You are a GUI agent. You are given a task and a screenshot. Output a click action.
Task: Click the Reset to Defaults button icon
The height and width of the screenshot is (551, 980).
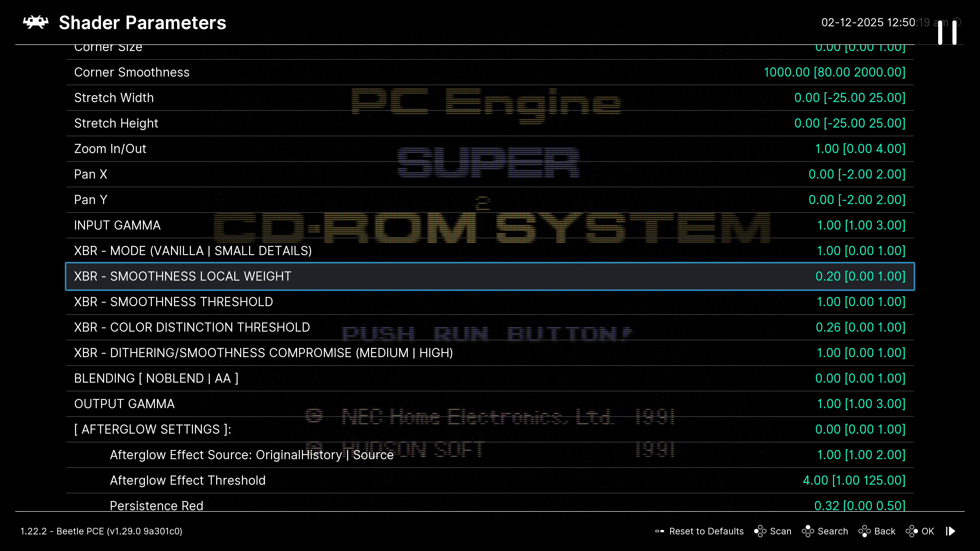[x=660, y=531]
